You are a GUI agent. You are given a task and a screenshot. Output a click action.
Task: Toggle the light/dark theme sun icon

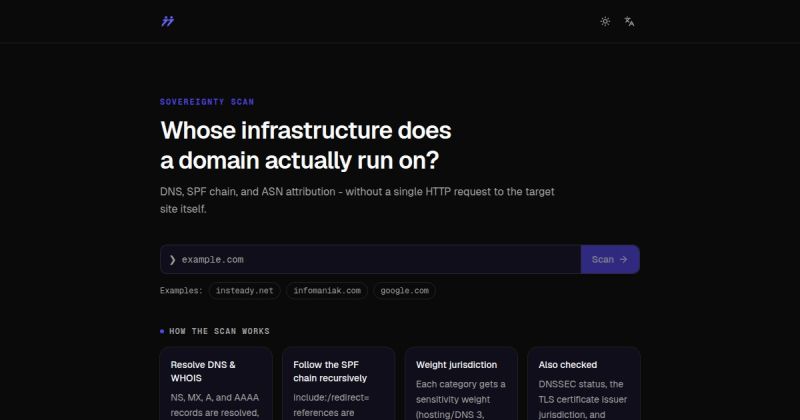[605, 21]
